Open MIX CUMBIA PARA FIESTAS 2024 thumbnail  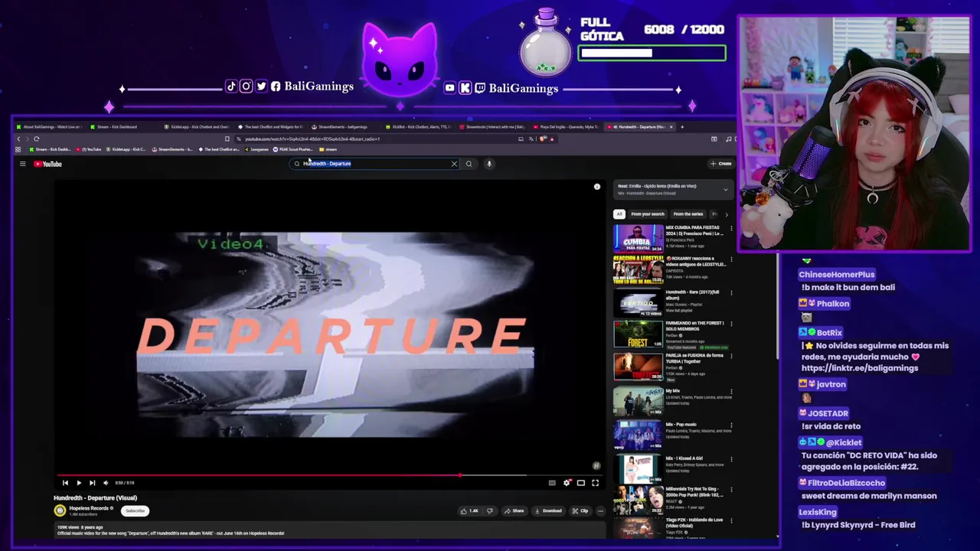639,238
